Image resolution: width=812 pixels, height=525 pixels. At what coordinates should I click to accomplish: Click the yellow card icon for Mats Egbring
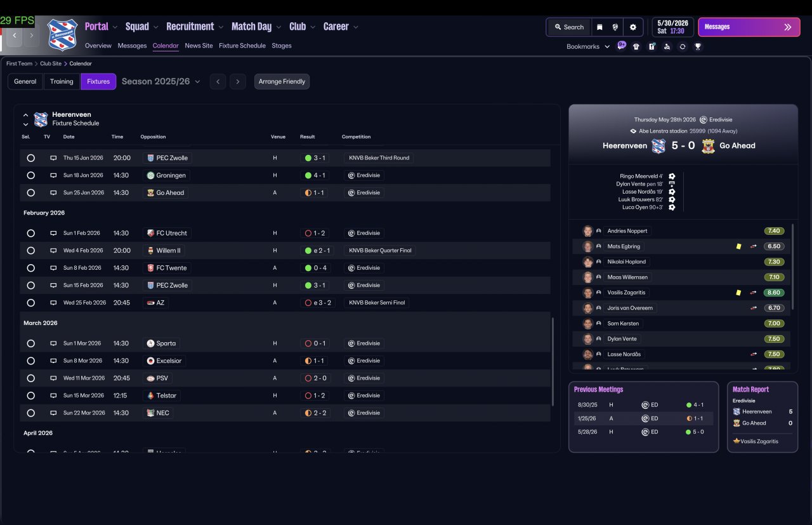click(738, 246)
